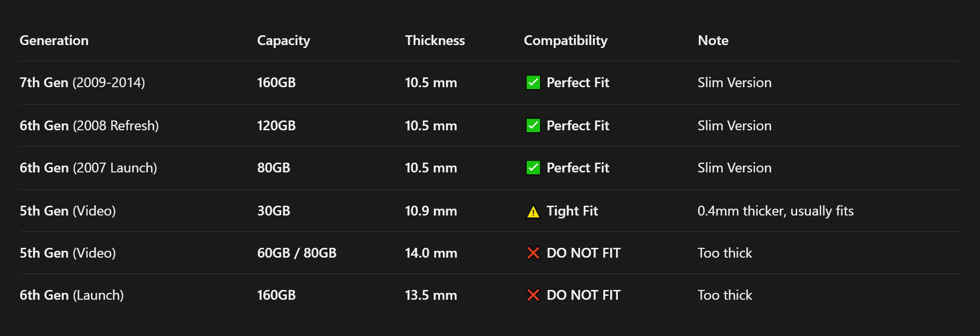Click the red X in the 13.5 mm row
Image resolution: width=980 pixels, height=336 pixels.
click(x=533, y=295)
